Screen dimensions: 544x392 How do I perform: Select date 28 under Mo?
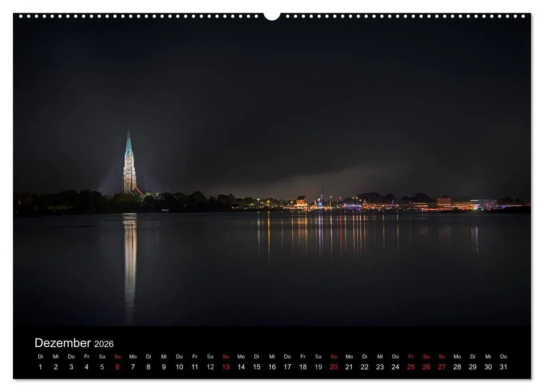pos(457,367)
